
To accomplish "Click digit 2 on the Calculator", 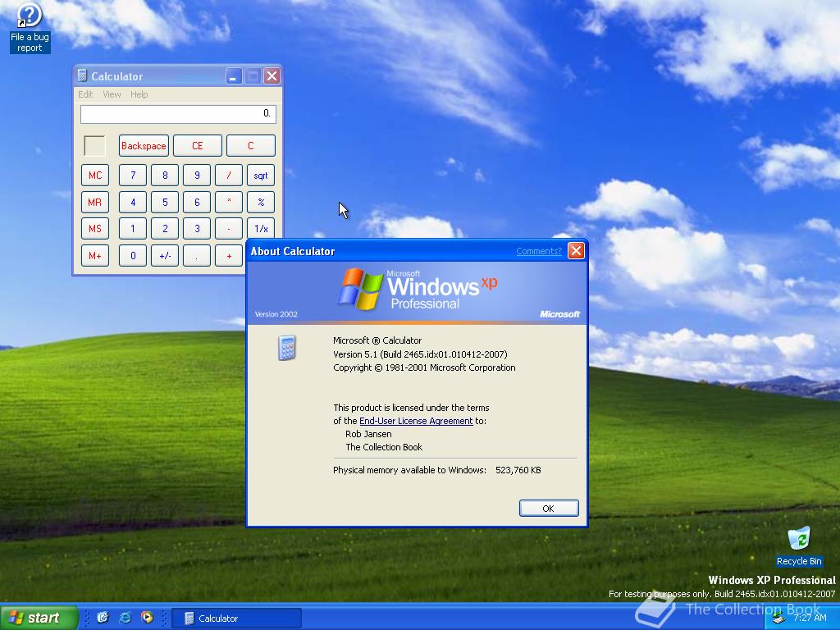I will tap(165, 229).
